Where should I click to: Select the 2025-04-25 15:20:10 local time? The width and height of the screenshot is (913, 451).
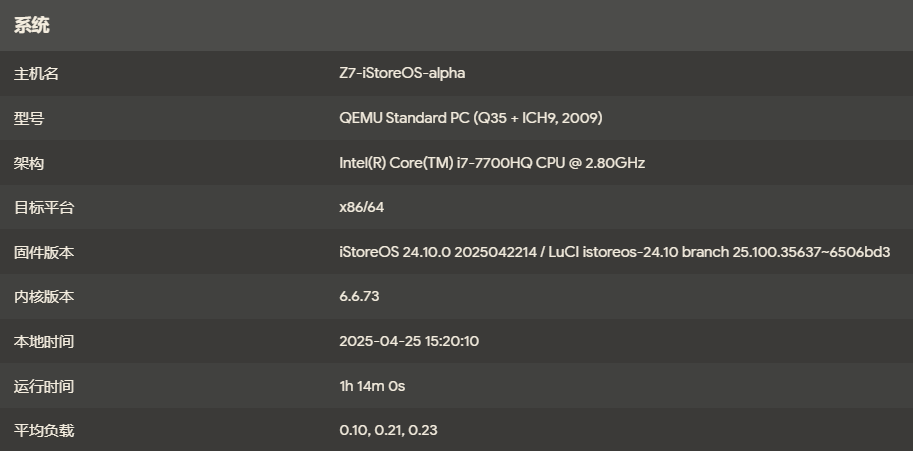point(409,342)
